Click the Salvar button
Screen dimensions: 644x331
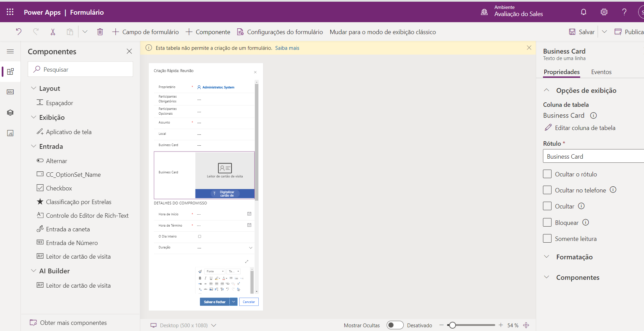point(582,32)
